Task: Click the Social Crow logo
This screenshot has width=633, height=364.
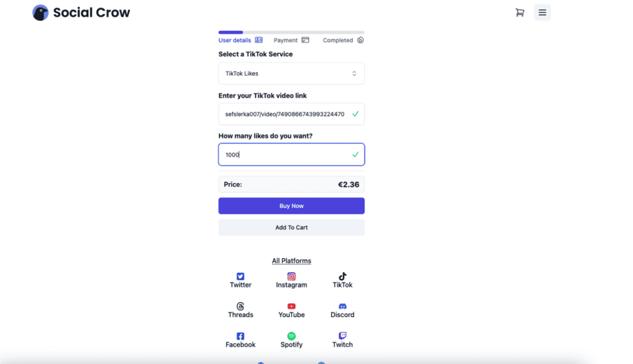Action: coord(81,13)
